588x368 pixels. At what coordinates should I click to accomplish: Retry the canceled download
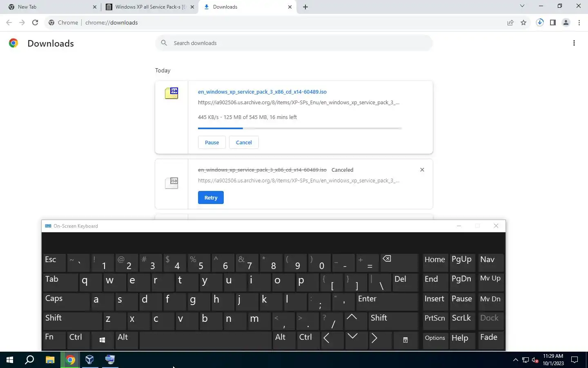211,197
